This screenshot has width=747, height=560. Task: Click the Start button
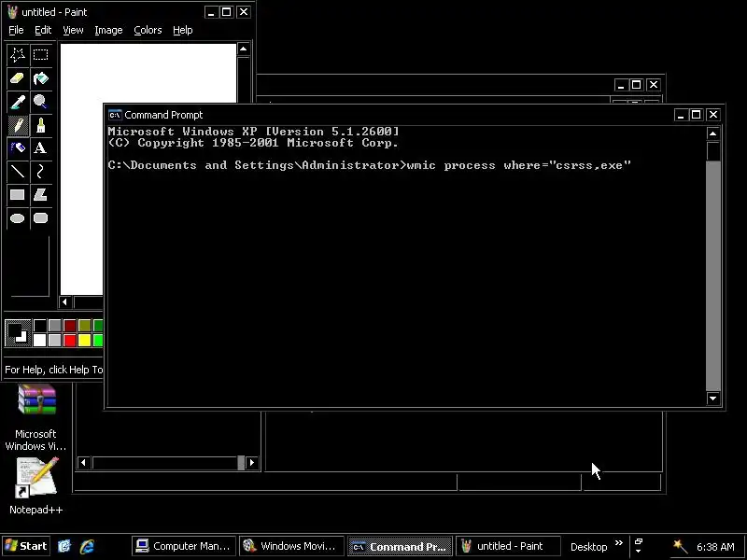click(x=26, y=546)
